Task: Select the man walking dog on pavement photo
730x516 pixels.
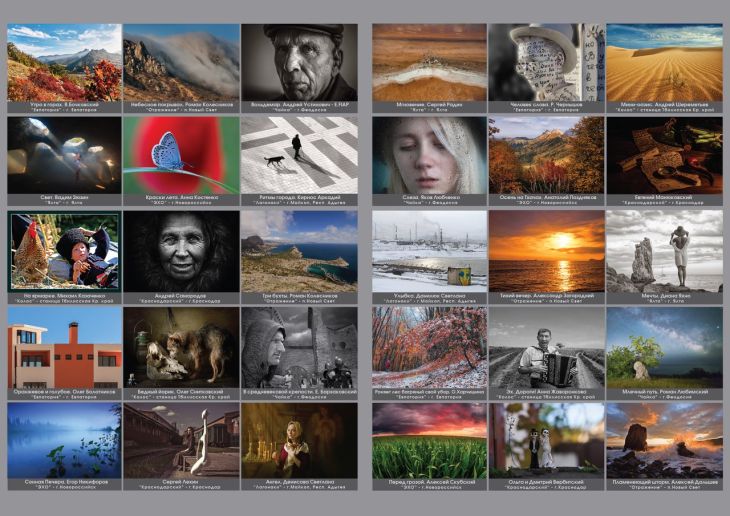Action: coord(298,154)
